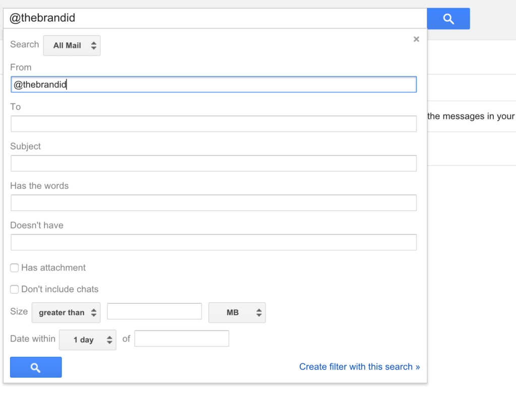
Task: Enable the Has attachment checkbox
Action: pos(15,268)
